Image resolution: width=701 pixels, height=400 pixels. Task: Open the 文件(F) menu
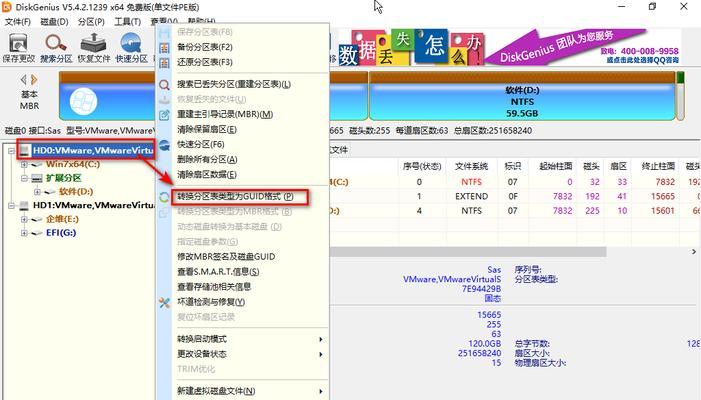(x=17, y=21)
